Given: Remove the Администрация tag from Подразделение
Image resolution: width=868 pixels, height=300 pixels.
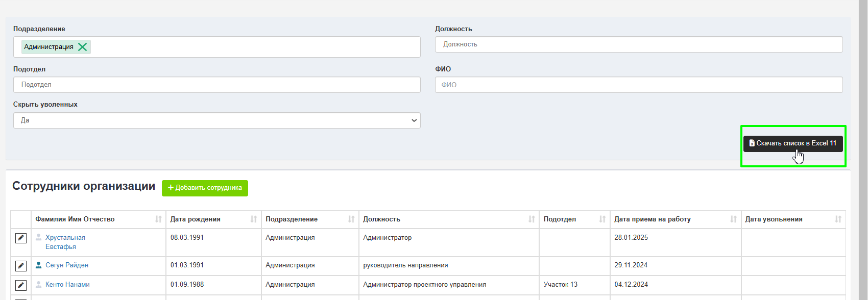Looking at the screenshot, I should pyautogui.click(x=82, y=47).
